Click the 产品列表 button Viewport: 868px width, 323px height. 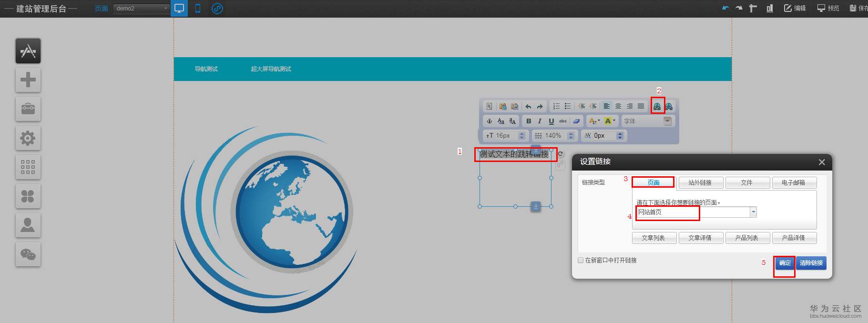746,238
